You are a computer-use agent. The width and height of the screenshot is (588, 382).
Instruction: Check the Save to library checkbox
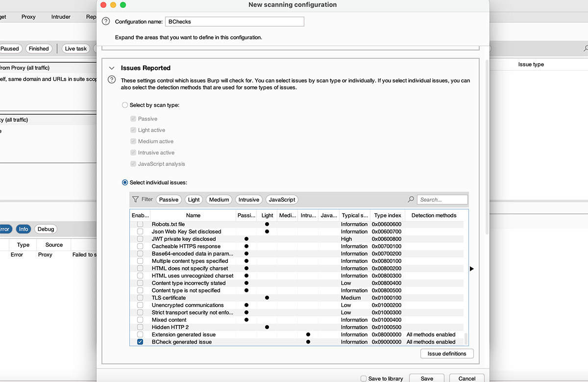coord(363,379)
